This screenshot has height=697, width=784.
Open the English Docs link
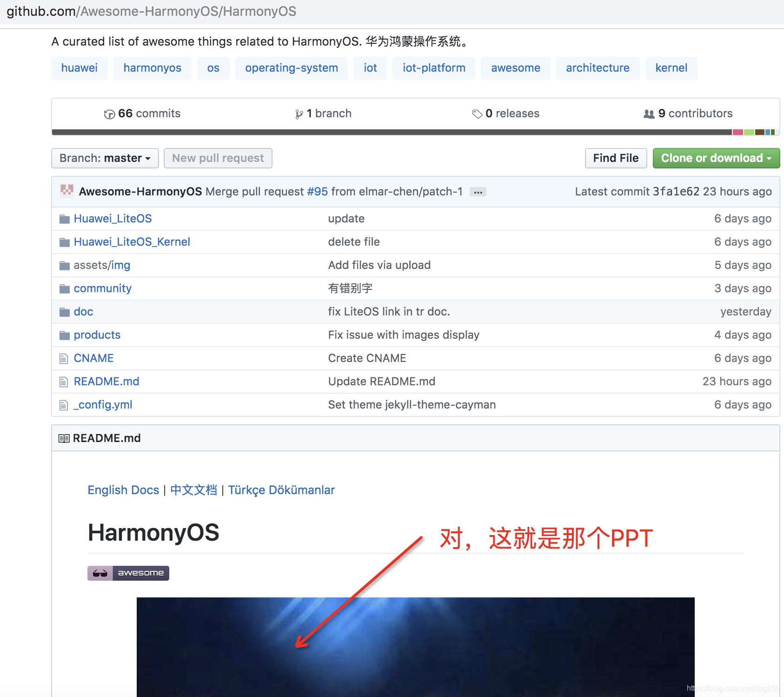123,490
